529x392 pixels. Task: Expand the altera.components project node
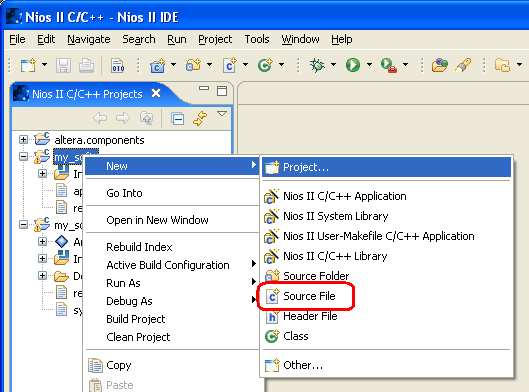click(23, 139)
